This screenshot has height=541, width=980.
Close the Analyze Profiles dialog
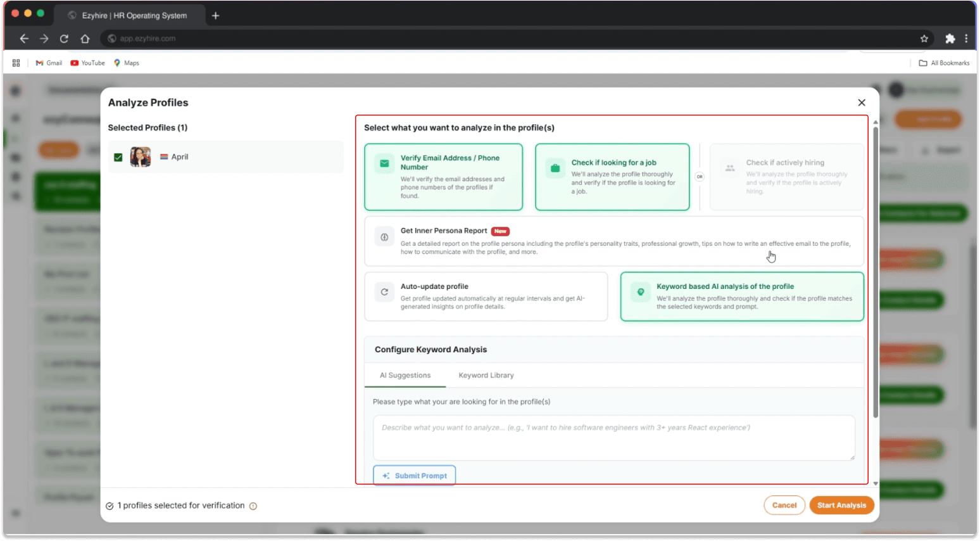tap(862, 103)
